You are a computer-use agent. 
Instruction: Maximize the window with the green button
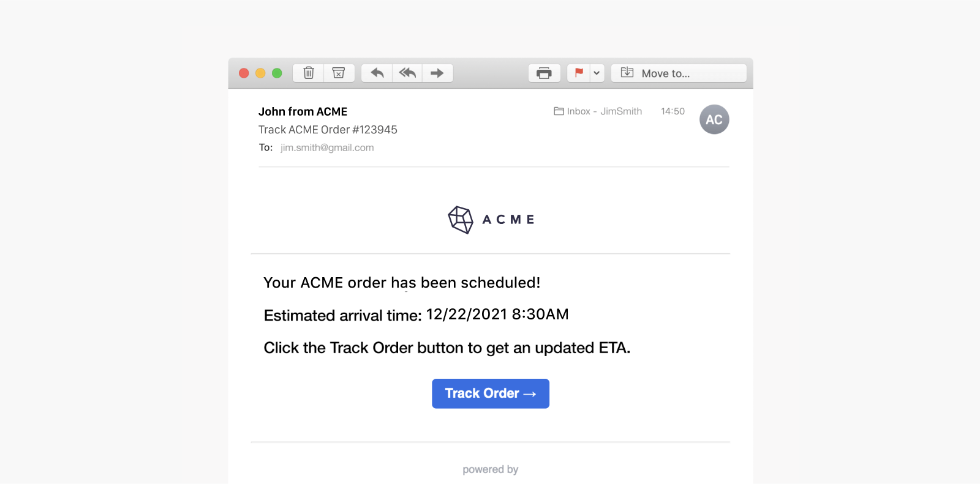click(x=277, y=73)
